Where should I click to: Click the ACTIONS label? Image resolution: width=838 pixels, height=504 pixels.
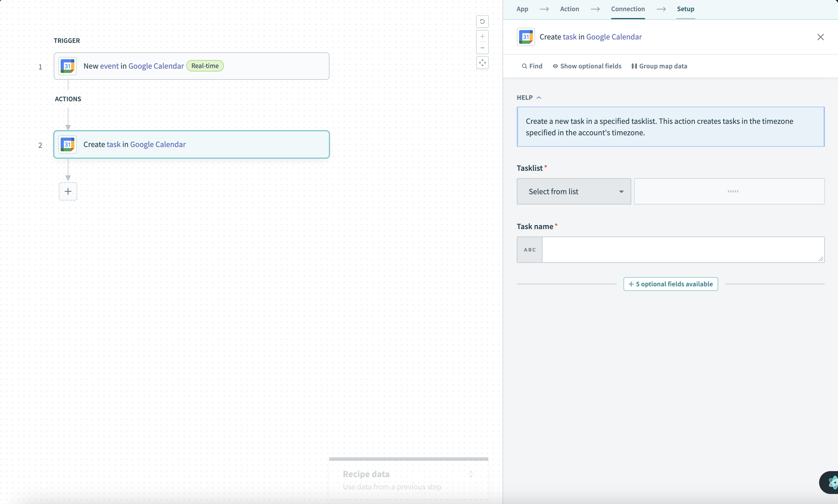click(x=68, y=99)
